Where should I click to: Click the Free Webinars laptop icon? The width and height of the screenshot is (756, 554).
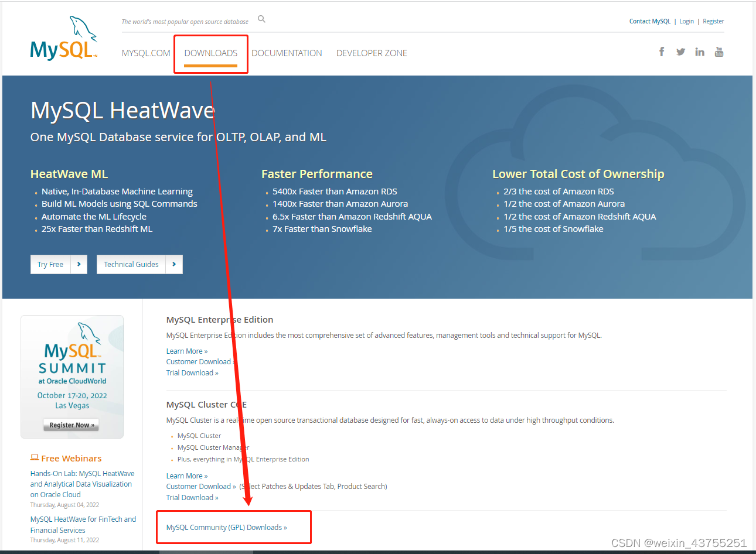pos(35,457)
